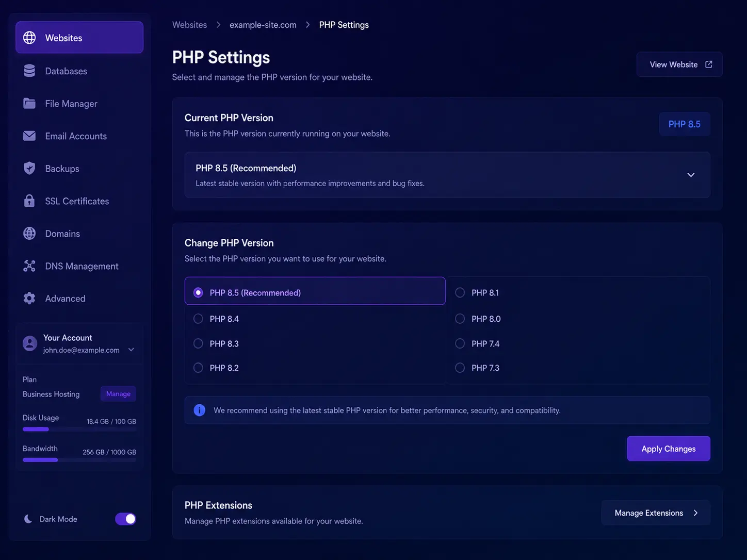
Task: Click the Websites globe icon in sidebar
Action: pos(29,38)
